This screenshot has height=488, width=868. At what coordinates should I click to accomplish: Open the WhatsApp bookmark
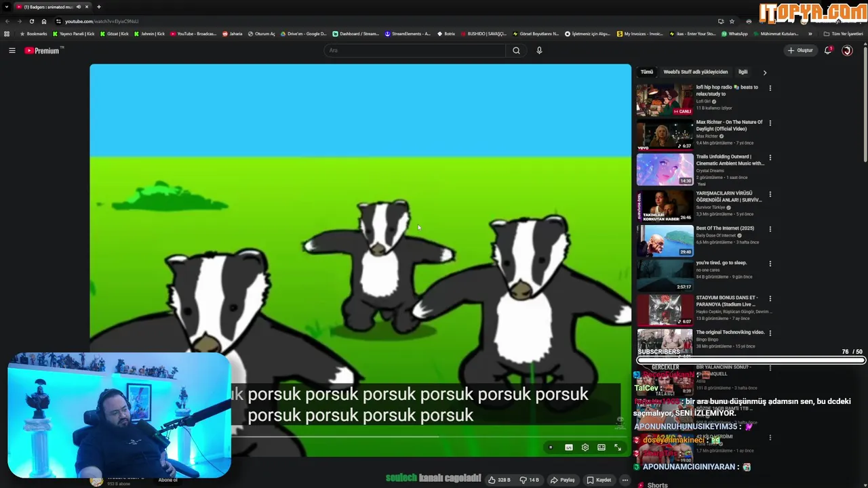pyautogui.click(x=734, y=34)
